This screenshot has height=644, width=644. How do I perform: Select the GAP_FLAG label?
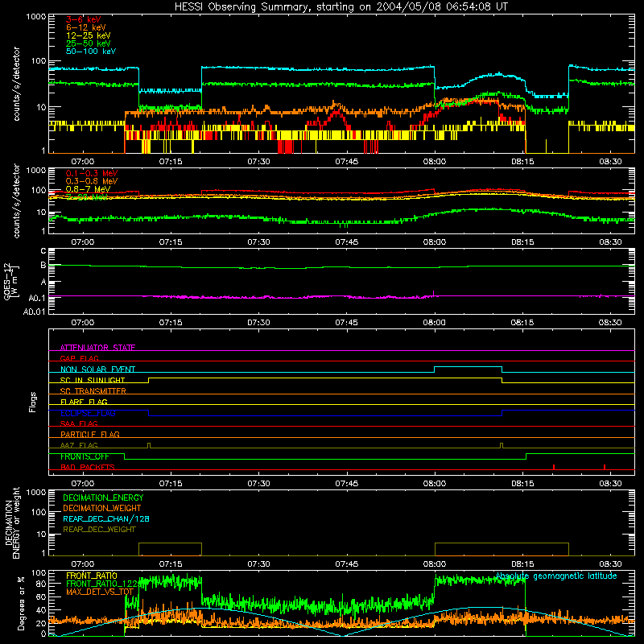pyautogui.click(x=79, y=358)
